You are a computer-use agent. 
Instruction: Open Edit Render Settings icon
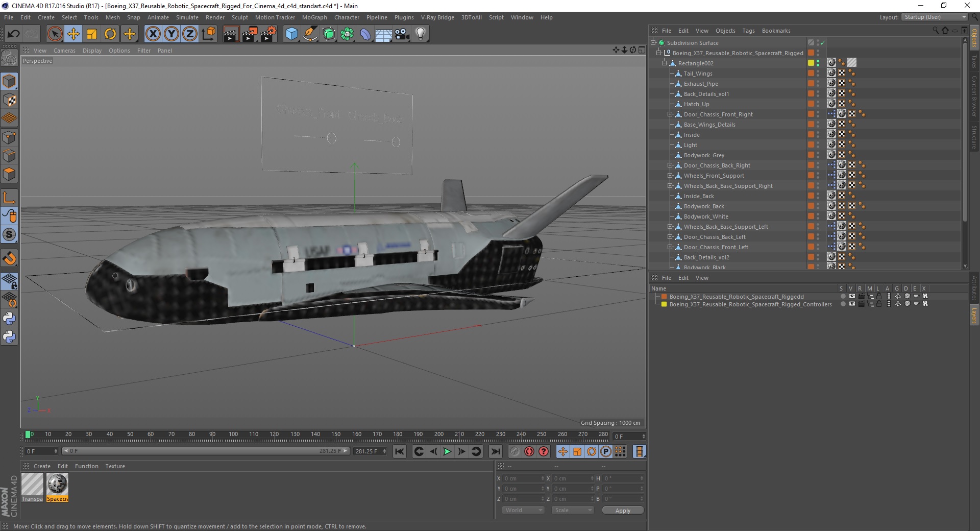268,34
